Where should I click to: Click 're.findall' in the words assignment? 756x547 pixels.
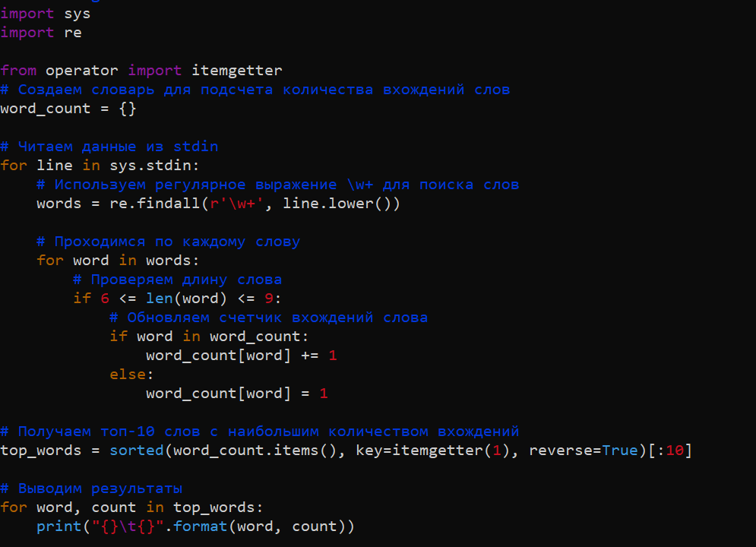[x=155, y=204]
